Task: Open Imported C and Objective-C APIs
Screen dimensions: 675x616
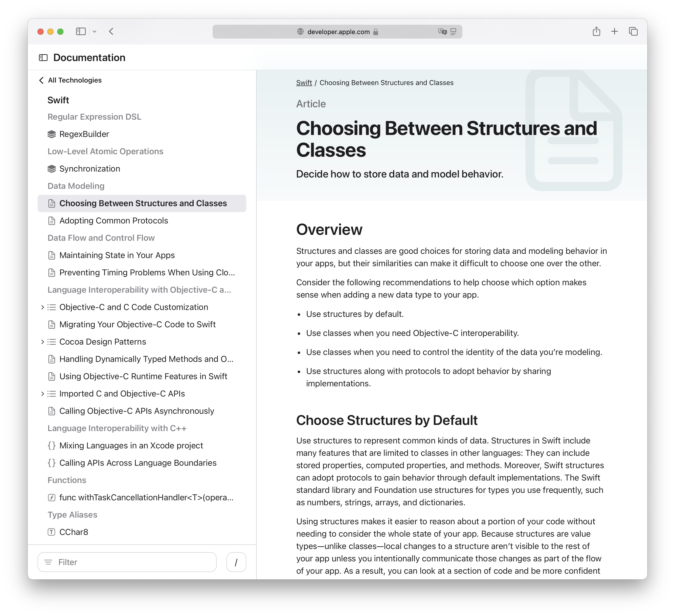Action: tap(122, 393)
